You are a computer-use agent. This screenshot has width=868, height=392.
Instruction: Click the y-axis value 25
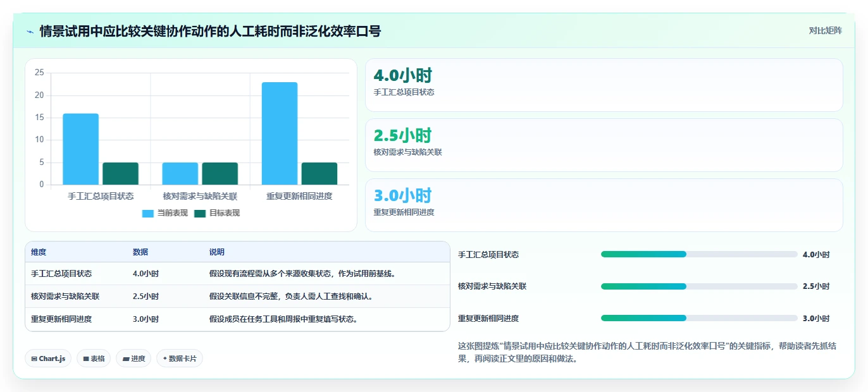click(39, 73)
